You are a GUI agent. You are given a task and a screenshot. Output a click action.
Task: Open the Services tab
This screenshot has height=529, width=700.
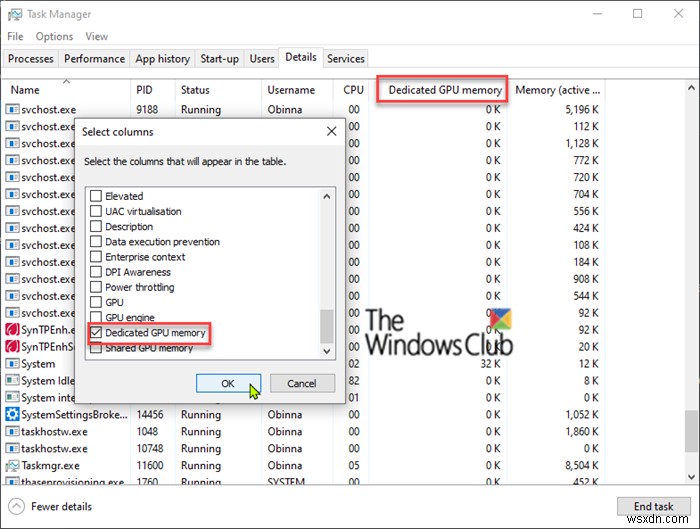[x=346, y=58]
